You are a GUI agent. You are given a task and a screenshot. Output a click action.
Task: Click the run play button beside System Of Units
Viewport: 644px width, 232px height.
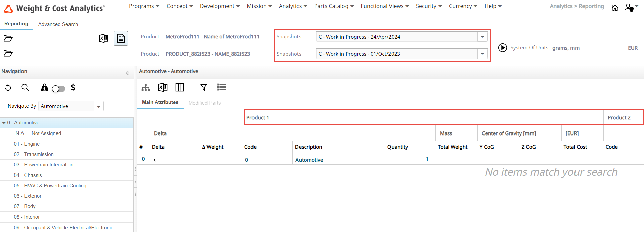click(x=502, y=48)
